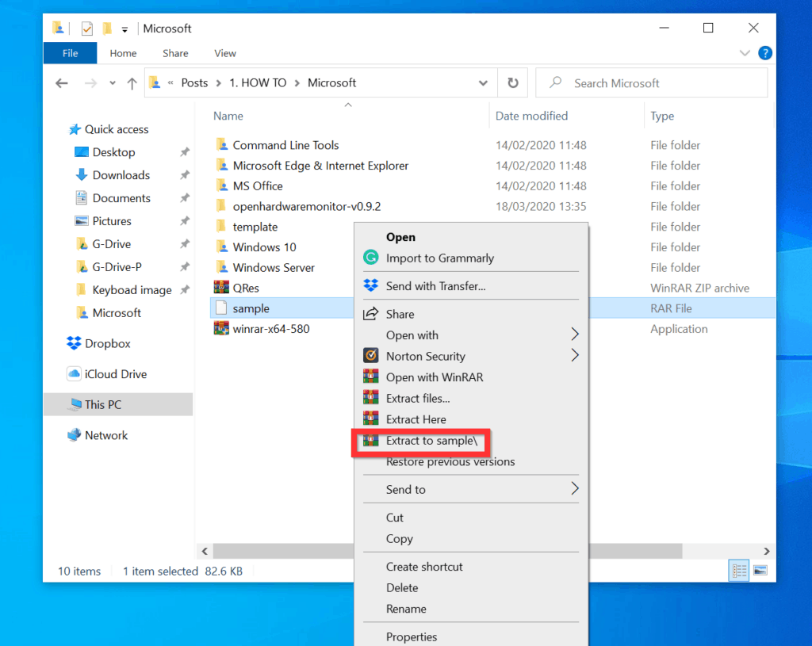Go up one folder with Up arrow
The height and width of the screenshot is (646, 812).
[132, 83]
